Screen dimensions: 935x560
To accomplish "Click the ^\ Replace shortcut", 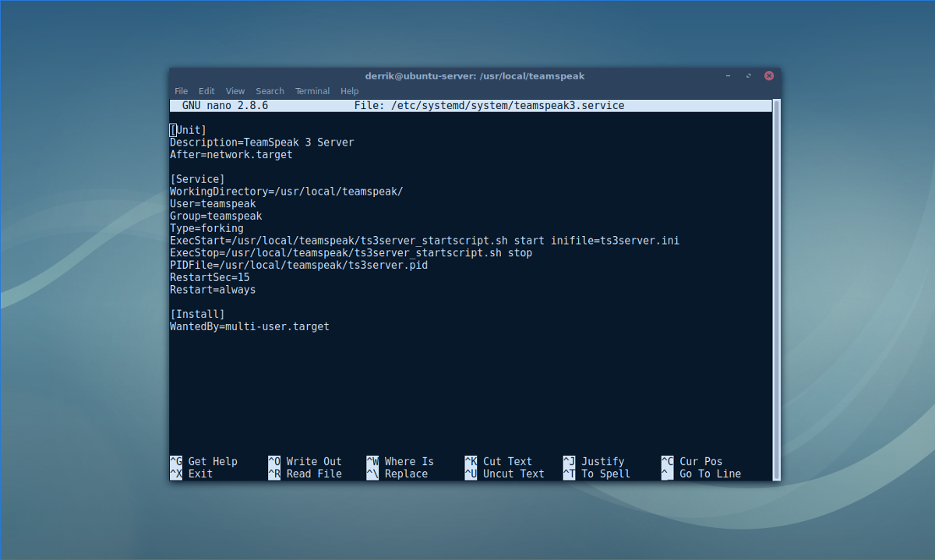I will pyautogui.click(x=397, y=474).
